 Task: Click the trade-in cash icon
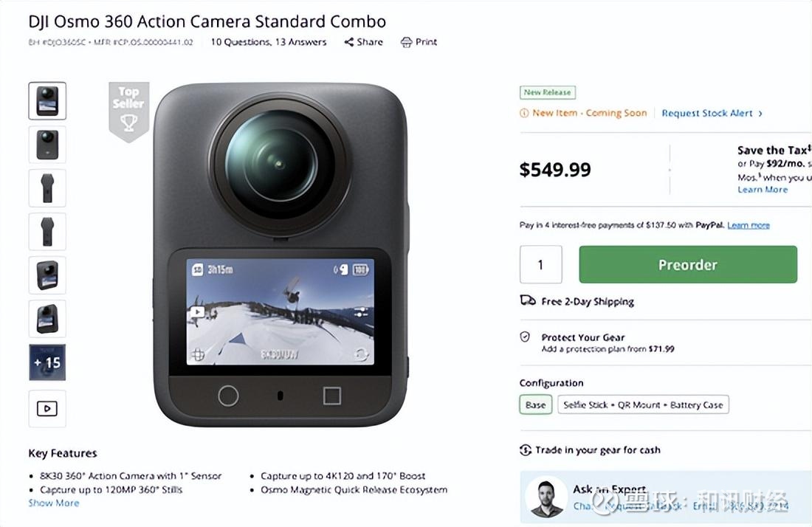[526, 449]
